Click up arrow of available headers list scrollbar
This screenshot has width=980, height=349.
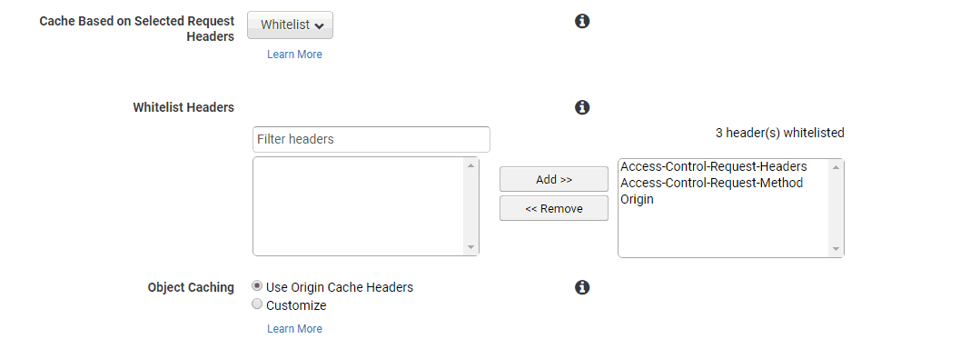tap(471, 165)
